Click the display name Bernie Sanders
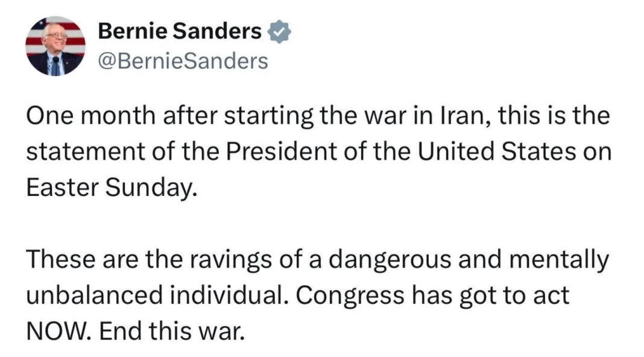This screenshot has width=644, height=357. tap(179, 31)
